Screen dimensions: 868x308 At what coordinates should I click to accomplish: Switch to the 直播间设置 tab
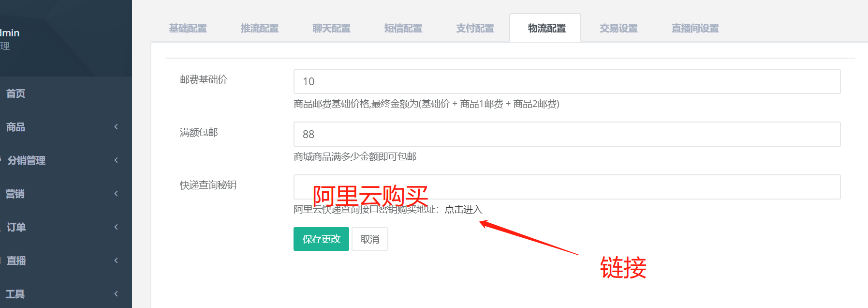click(695, 29)
